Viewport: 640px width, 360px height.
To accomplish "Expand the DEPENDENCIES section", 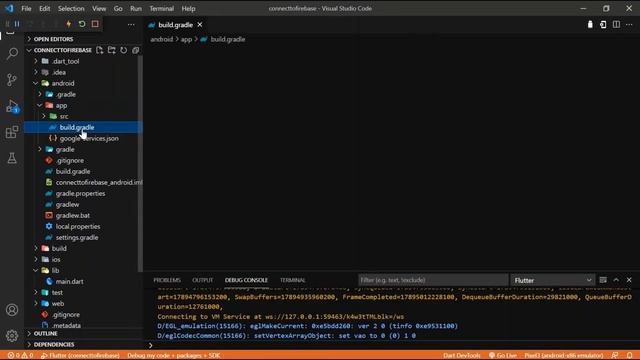I will [x=29, y=344].
